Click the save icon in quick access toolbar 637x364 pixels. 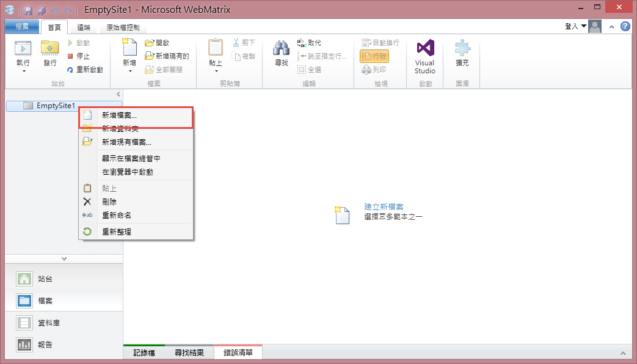[x=28, y=10]
